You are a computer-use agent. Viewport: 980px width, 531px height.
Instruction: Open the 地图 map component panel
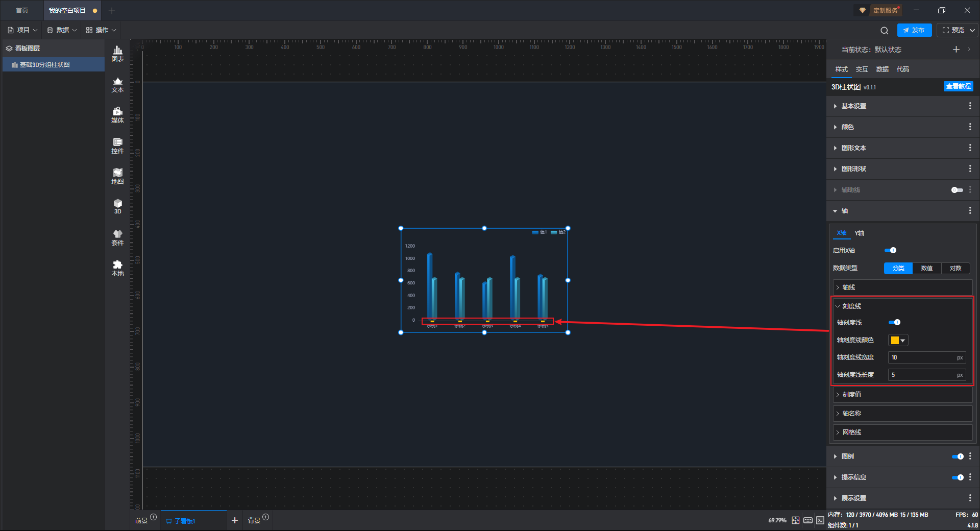117,176
